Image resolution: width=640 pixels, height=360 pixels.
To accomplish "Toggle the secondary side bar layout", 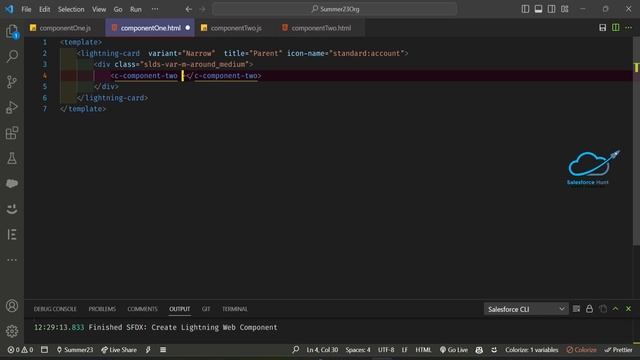I will [x=551, y=9].
